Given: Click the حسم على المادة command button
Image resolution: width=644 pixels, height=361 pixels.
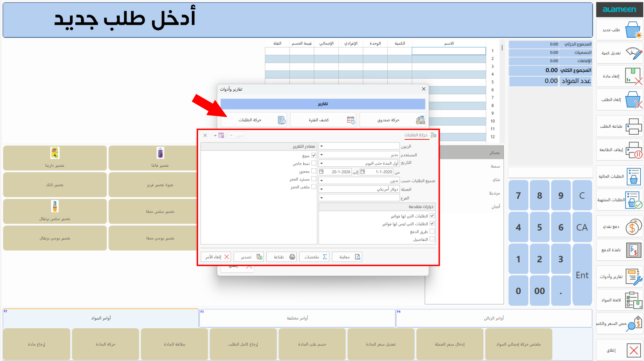Looking at the screenshot, I should (312, 344).
